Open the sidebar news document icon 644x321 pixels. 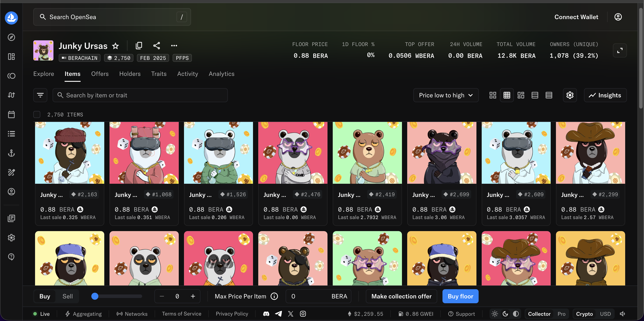(x=11, y=218)
